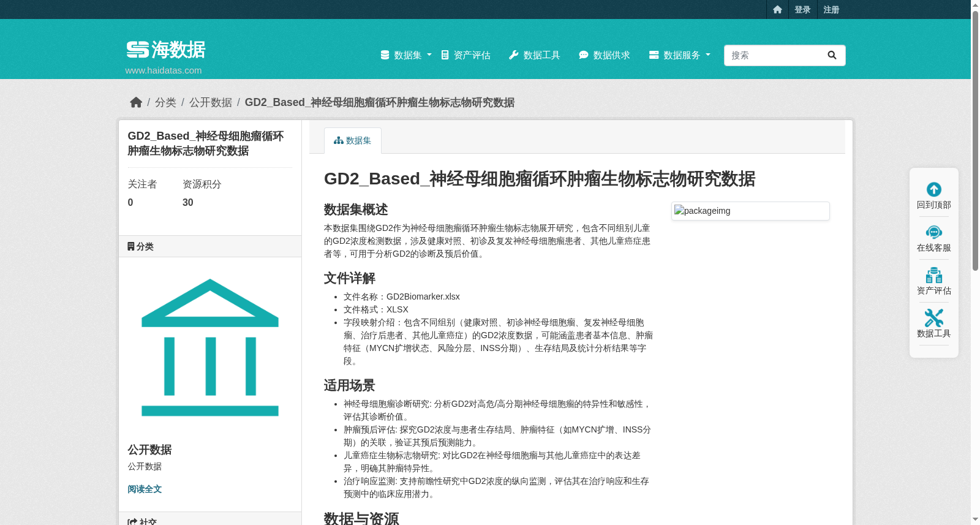The height and width of the screenshot is (525, 980).
Task: Select the 数据集 tab
Action: (353, 140)
